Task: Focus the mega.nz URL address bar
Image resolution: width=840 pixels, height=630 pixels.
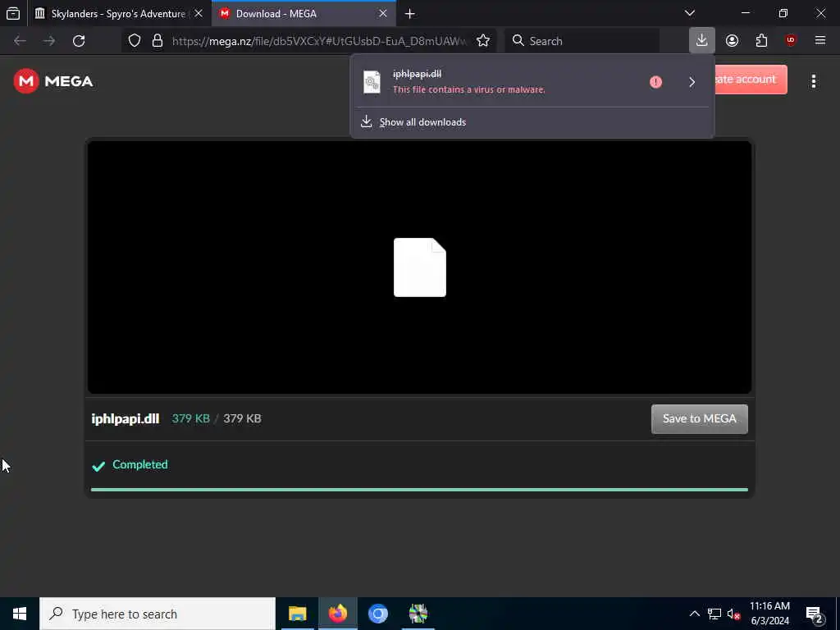Action: point(319,41)
